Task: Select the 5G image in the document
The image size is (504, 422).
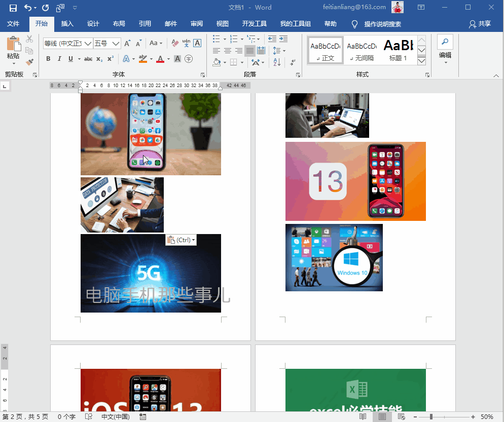Action: [x=151, y=273]
